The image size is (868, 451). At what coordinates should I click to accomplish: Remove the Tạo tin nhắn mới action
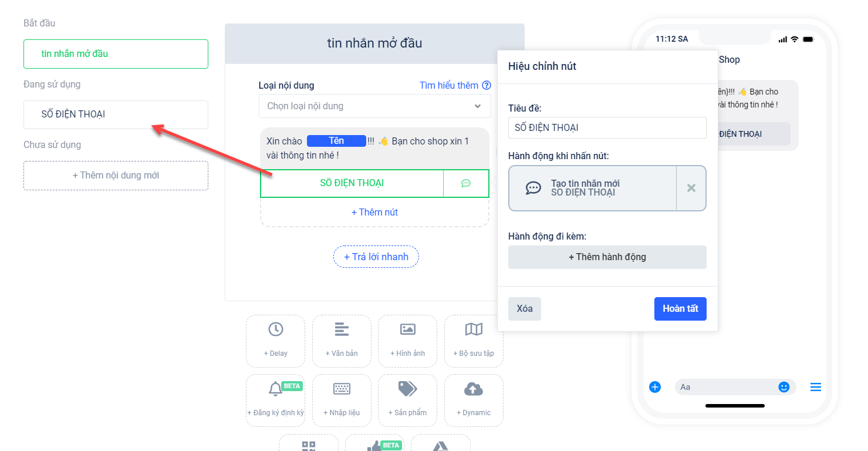(691, 188)
